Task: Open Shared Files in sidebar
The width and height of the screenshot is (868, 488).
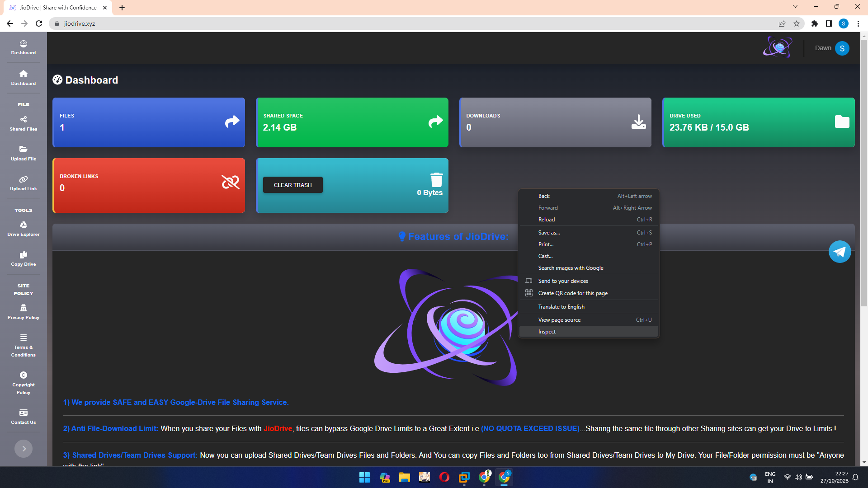Action: pos(24,123)
